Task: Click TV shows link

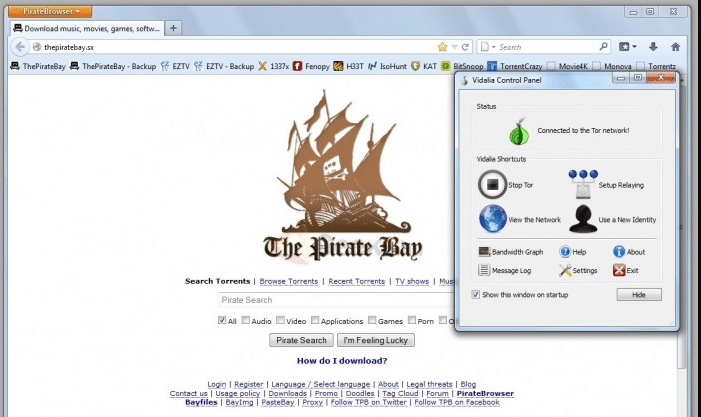Action: pos(412,281)
